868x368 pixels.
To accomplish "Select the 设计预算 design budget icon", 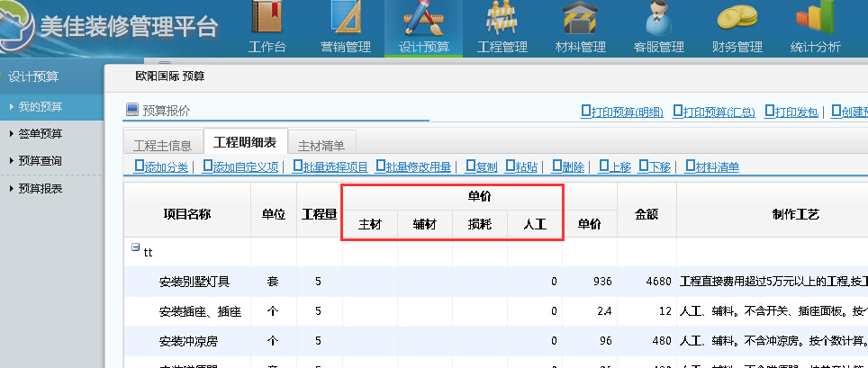I will click(423, 20).
